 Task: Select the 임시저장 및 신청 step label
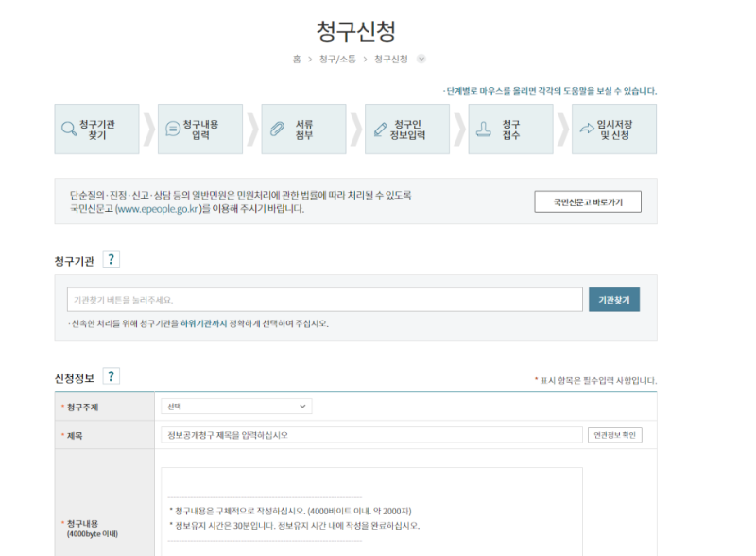point(615,130)
